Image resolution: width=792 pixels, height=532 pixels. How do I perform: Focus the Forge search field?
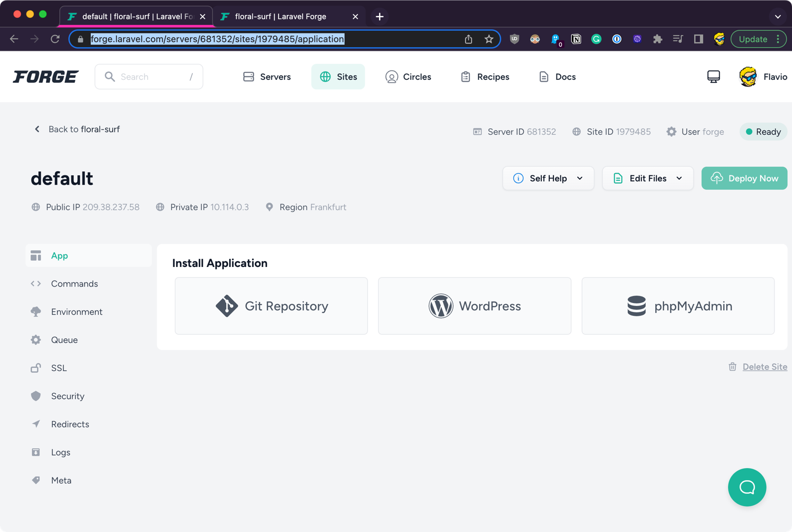(149, 77)
